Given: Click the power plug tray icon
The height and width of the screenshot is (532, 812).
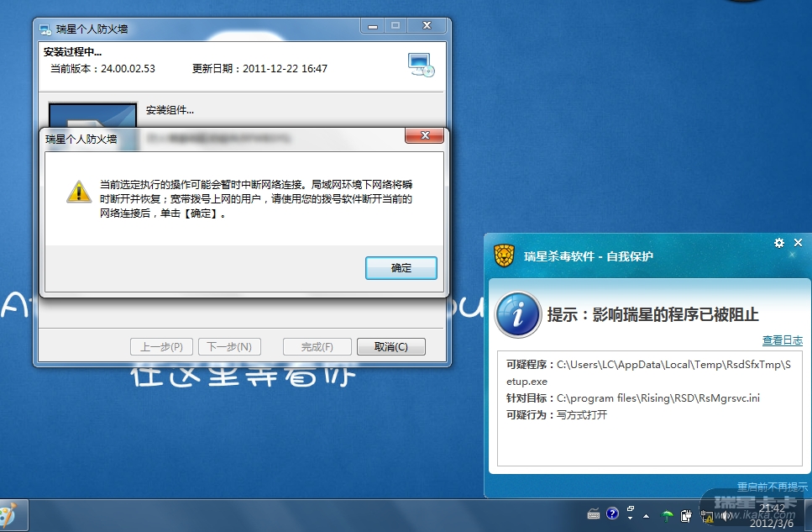Looking at the screenshot, I should (x=686, y=515).
